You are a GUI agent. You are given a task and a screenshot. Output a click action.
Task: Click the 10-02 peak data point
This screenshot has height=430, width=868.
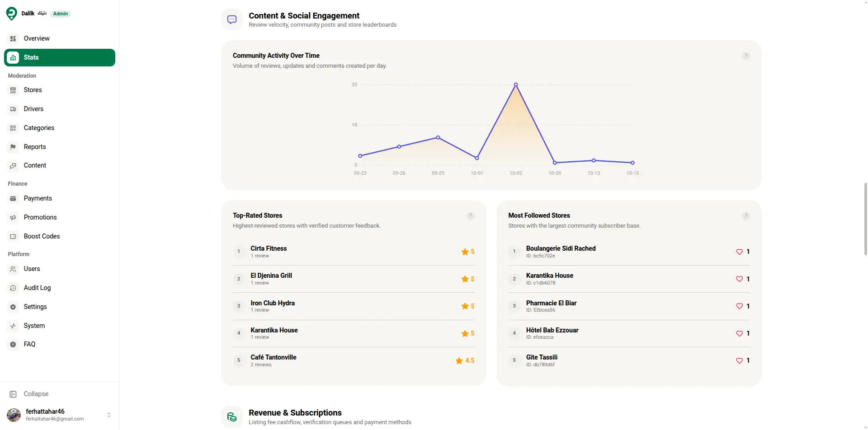516,84
